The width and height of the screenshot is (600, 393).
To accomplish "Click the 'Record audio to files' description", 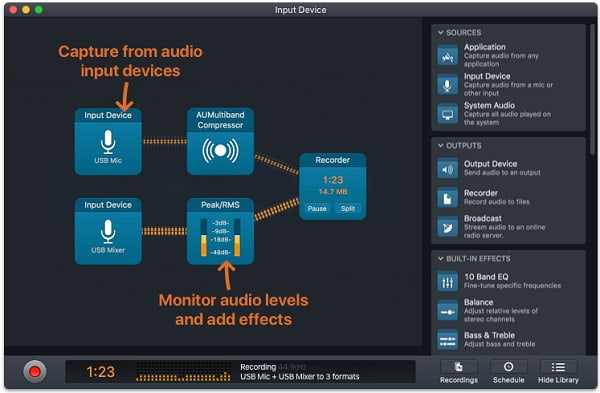I will click(497, 202).
